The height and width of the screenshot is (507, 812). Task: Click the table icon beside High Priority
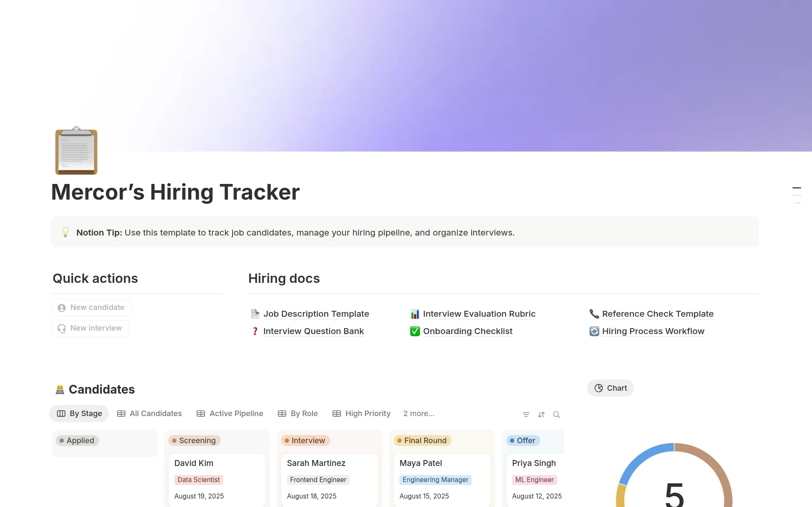[x=337, y=414]
